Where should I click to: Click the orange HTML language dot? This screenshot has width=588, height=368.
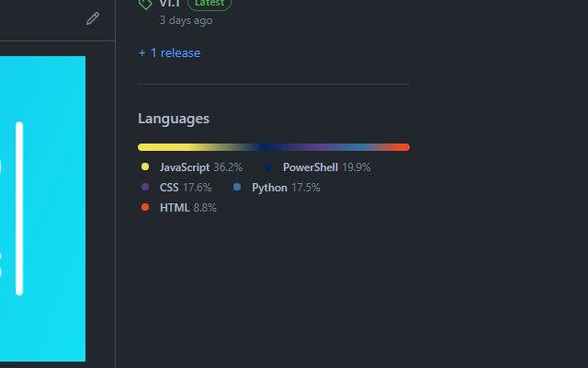tap(145, 208)
